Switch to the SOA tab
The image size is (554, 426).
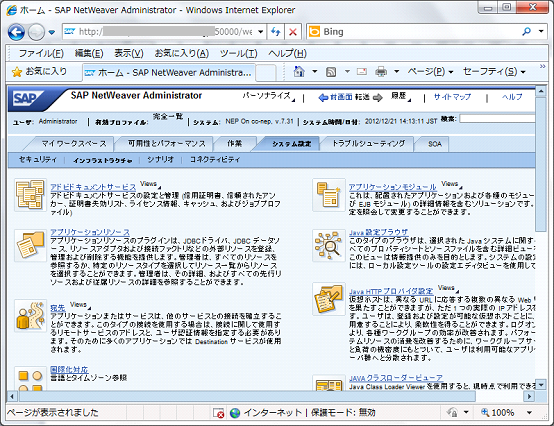(435, 144)
